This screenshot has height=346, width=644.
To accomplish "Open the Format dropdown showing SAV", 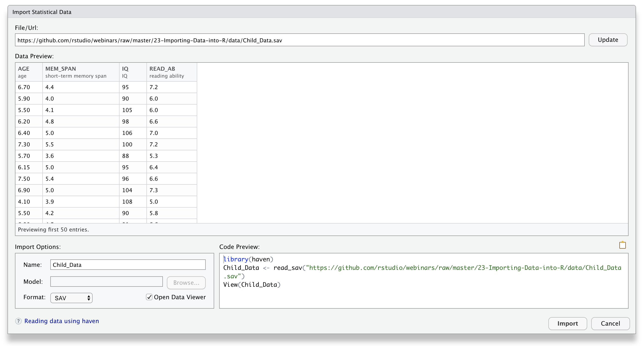I will click(71, 298).
